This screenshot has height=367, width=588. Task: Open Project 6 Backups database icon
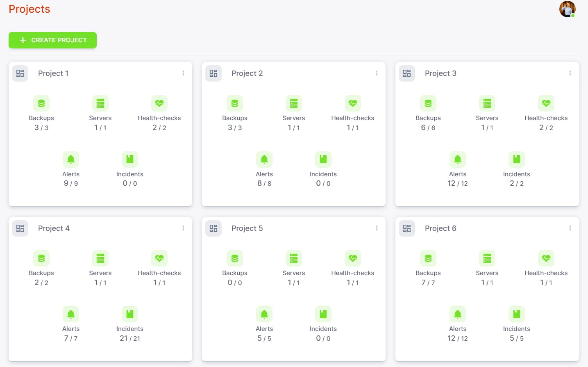point(428,258)
